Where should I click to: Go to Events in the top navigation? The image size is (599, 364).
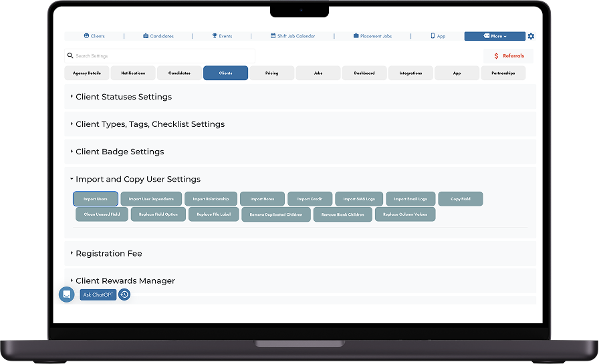pyautogui.click(x=223, y=36)
